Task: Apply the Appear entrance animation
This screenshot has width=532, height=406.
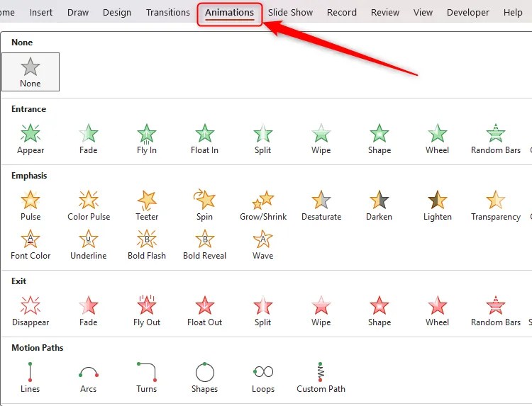Action: (31, 140)
